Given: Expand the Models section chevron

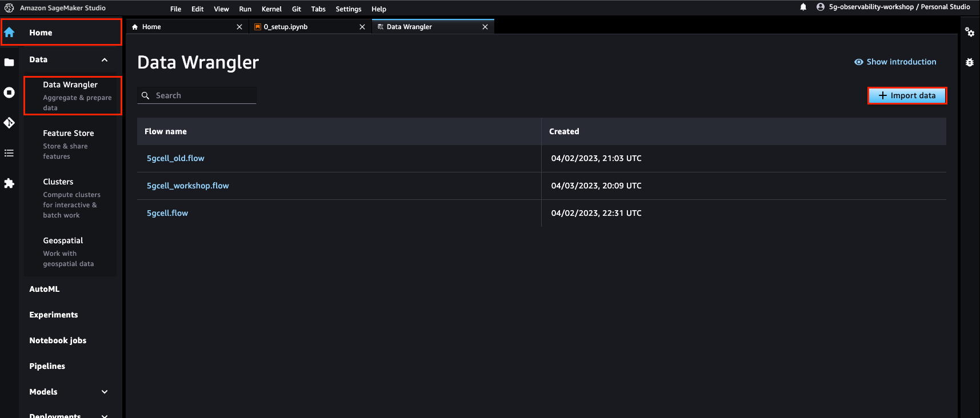Looking at the screenshot, I should (x=105, y=392).
